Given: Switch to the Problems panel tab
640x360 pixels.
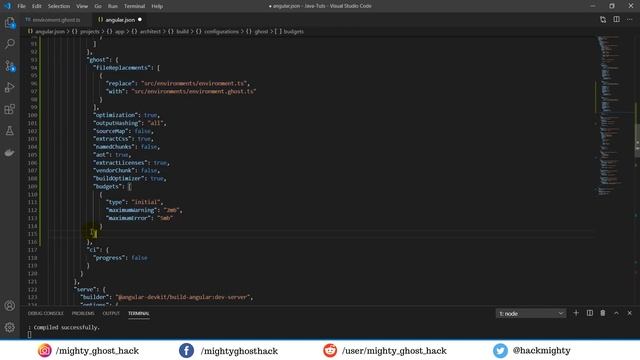Looking at the screenshot, I should point(83,313).
